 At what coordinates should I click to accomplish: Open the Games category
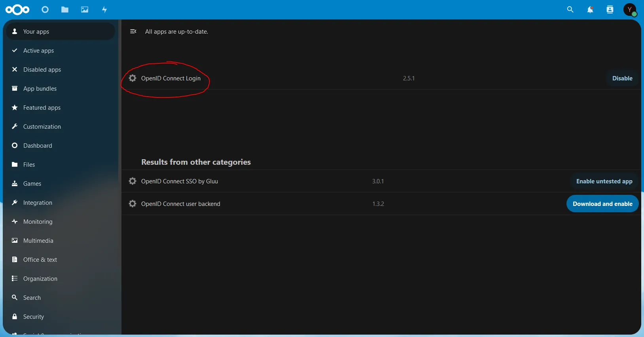61,183
